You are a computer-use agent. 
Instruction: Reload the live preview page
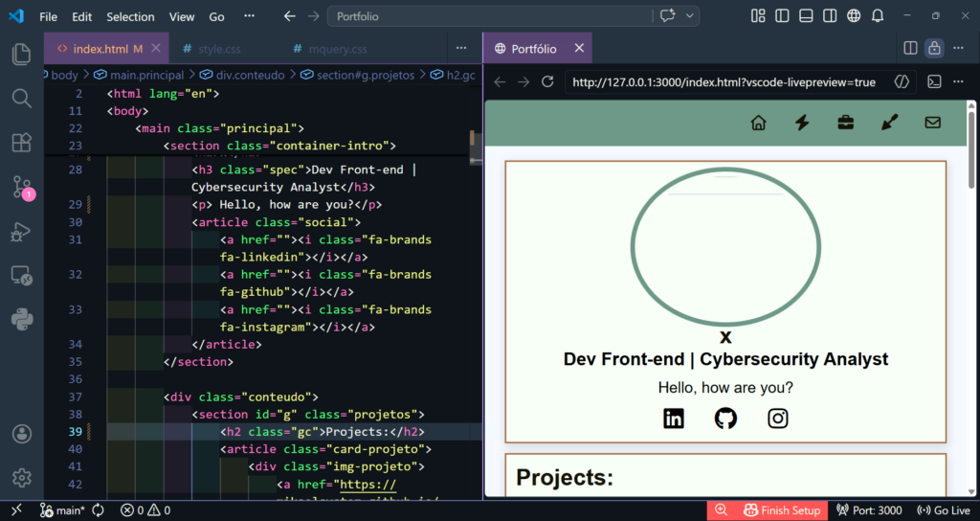[547, 82]
